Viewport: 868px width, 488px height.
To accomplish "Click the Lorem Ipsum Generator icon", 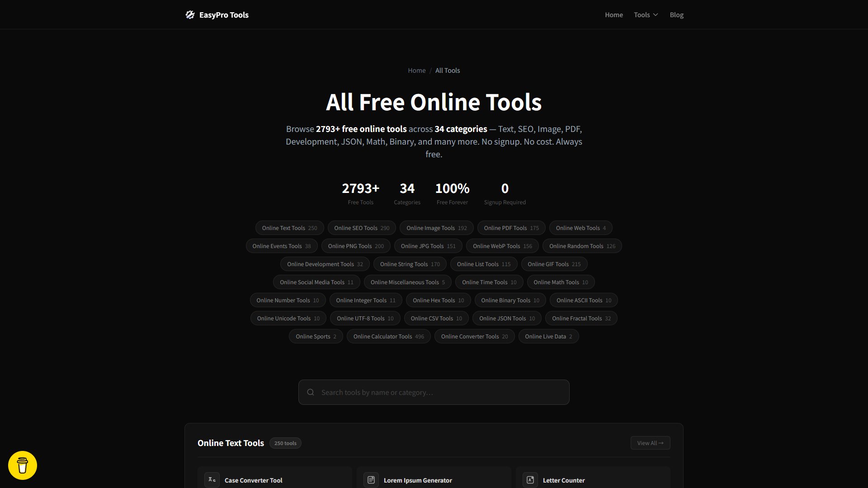I will click(371, 480).
